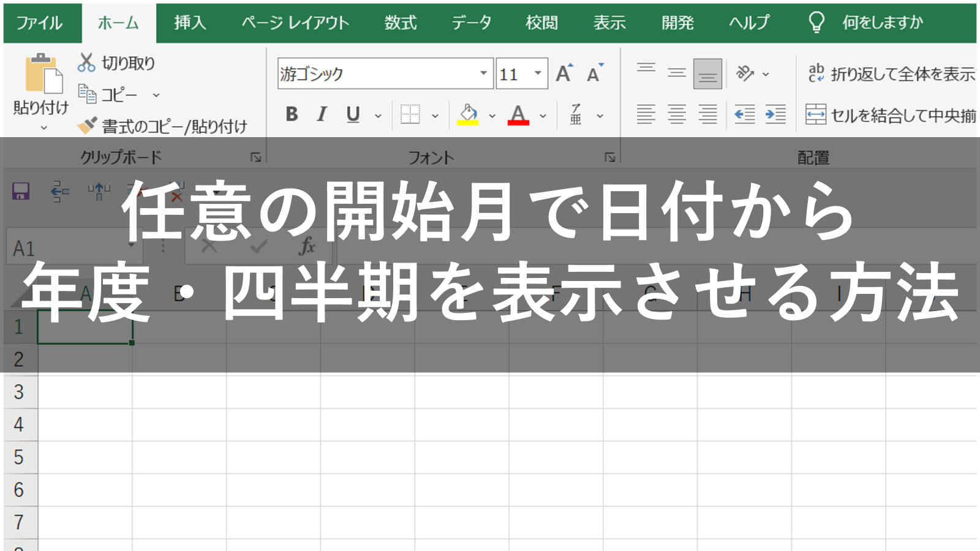This screenshot has width=980, height=551.
Task: Increase the indent
Action: click(775, 114)
